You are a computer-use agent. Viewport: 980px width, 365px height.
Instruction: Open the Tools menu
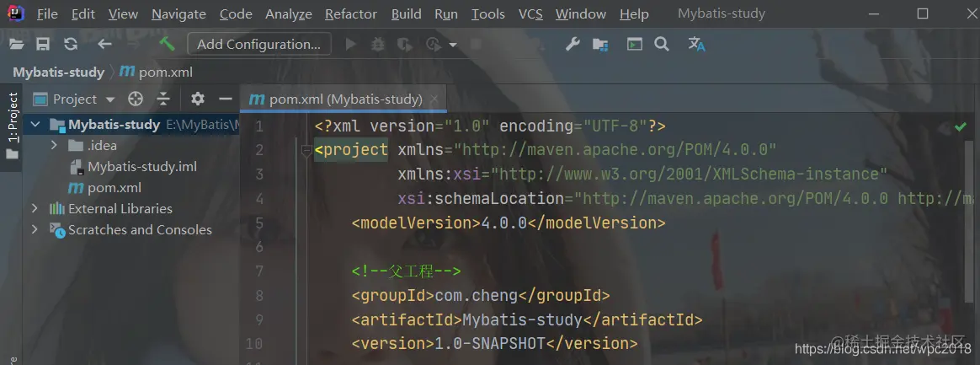click(x=488, y=13)
